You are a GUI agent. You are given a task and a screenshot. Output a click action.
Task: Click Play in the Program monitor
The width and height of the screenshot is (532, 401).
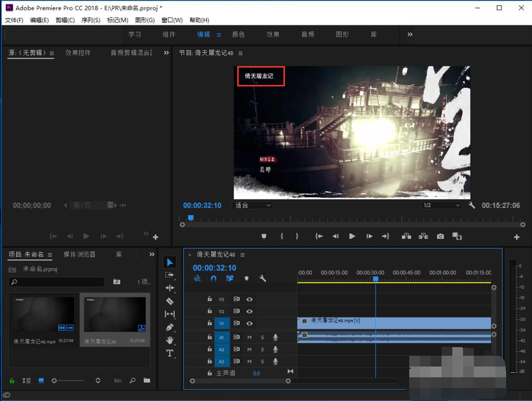[x=352, y=236]
